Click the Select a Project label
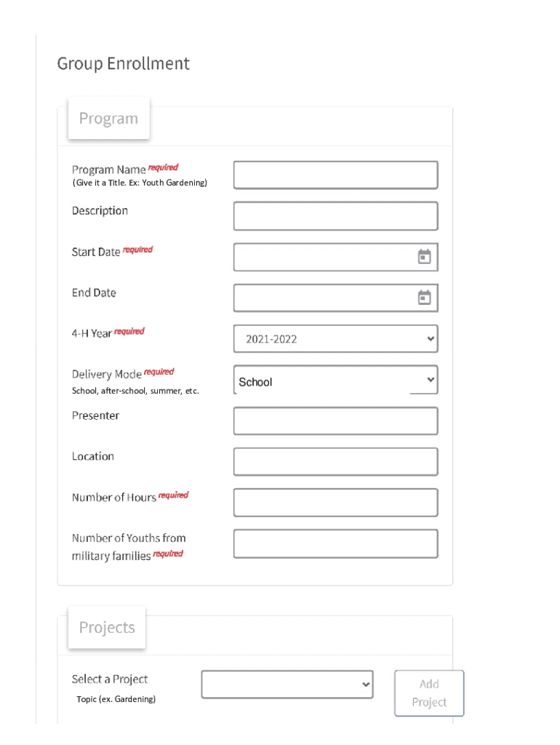The height and width of the screenshot is (745, 560). pyautogui.click(x=110, y=680)
